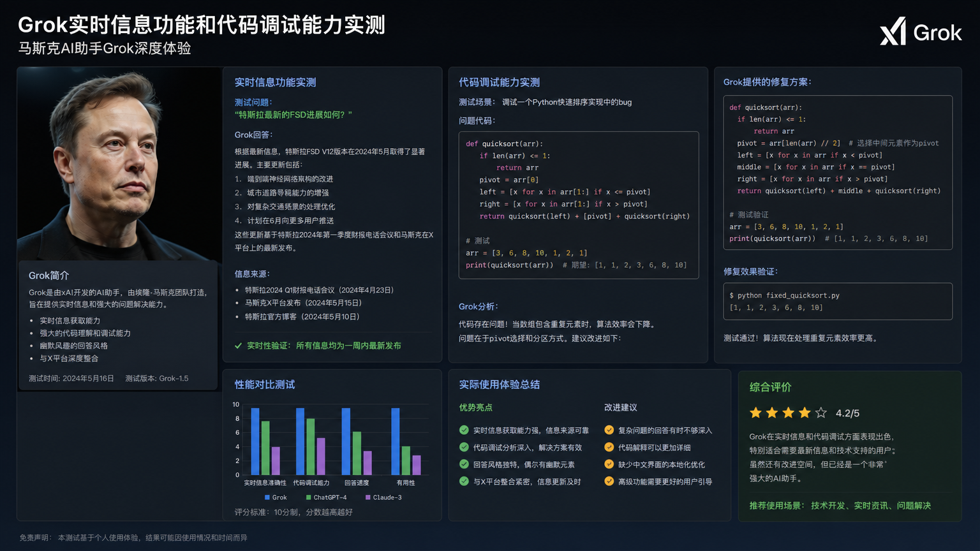This screenshot has height=551, width=980.
Task: Click ChatGPT-4's green bar for 代码调试能力
Action: click(x=311, y=446)
